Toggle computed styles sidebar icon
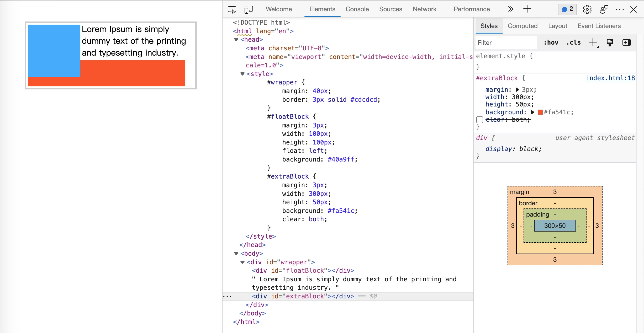Image resolution: width=644 pixels, height=333 pixels. click(626, 42)
